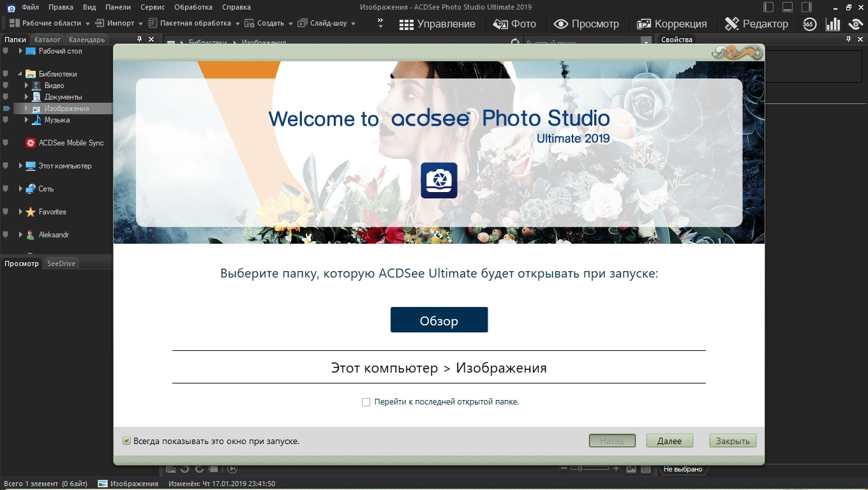The width and height of the screenshot is (868, 490).
Task: Toggle Easy-Select marker beside ACDSee Mobile Sync
Action: point(6,143)
